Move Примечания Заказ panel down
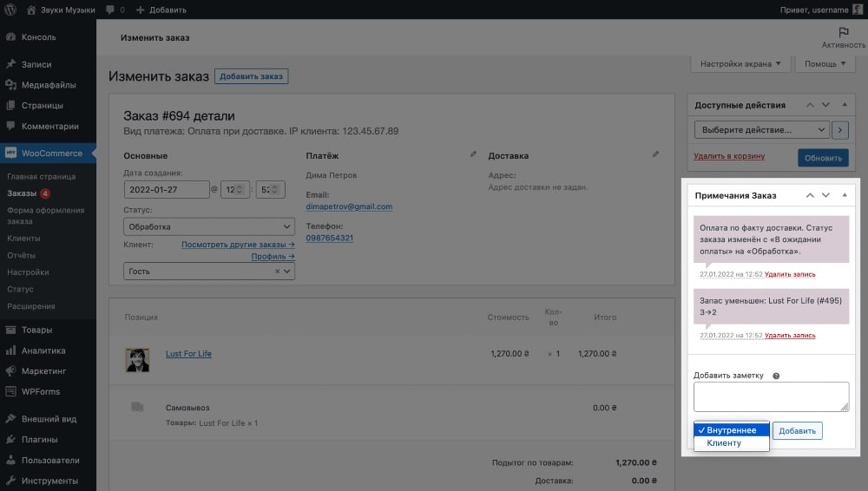Image resolution: width=868 pixels, height=491 pixels. [826, 195]
